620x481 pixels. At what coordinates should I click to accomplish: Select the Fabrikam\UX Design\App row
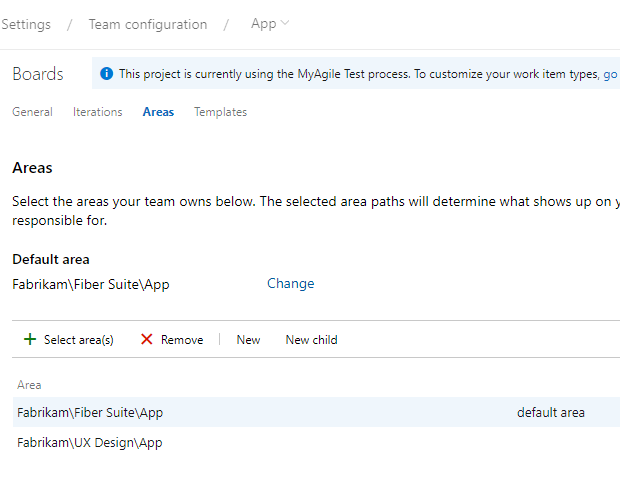[90, 442]
